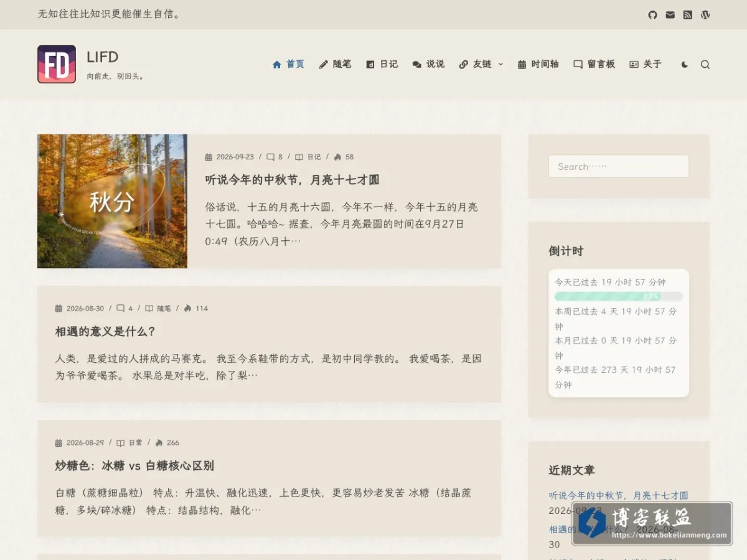The width and height of the screenshot is (747, 560).
Task: Click the email envelope icon
Action: click(x=670, y=14)
